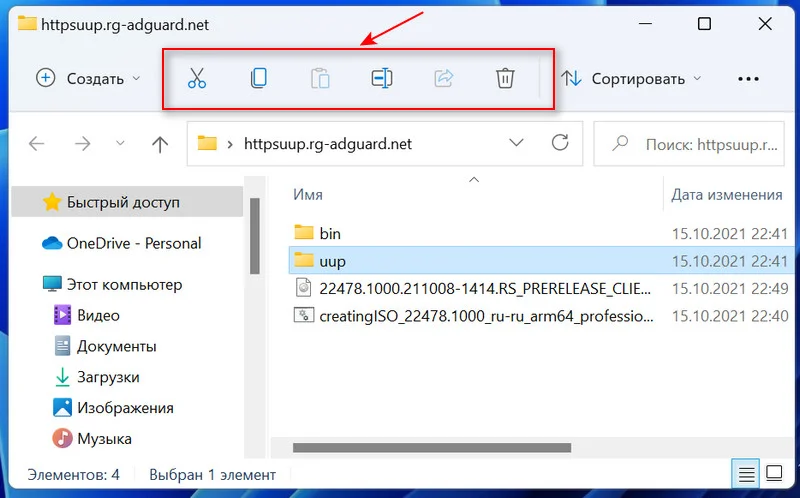Maximize the Explorer window
Screen dimensions: 800x498
tap(705, 23)
